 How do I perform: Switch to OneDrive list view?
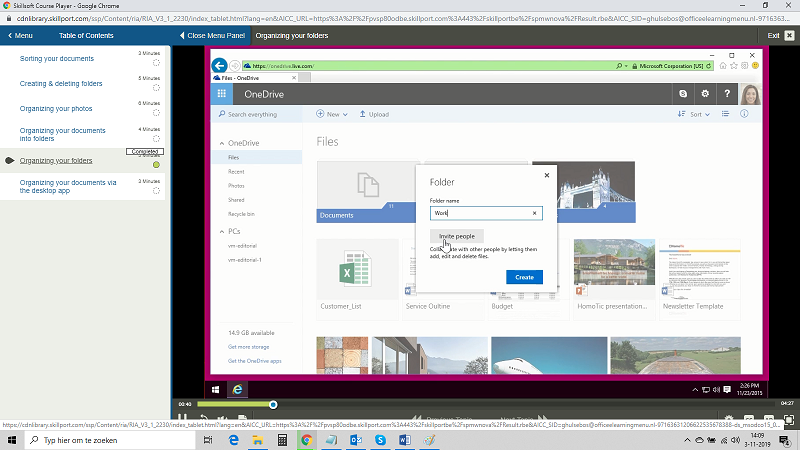[x=725, y=114]
